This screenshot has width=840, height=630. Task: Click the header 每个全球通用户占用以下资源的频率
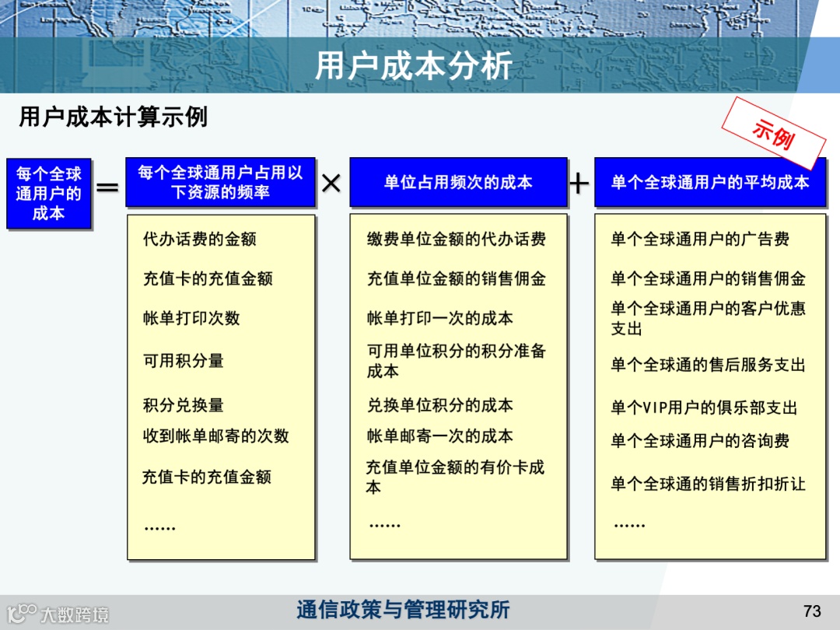pyautogui.click(x=220, y=182)
